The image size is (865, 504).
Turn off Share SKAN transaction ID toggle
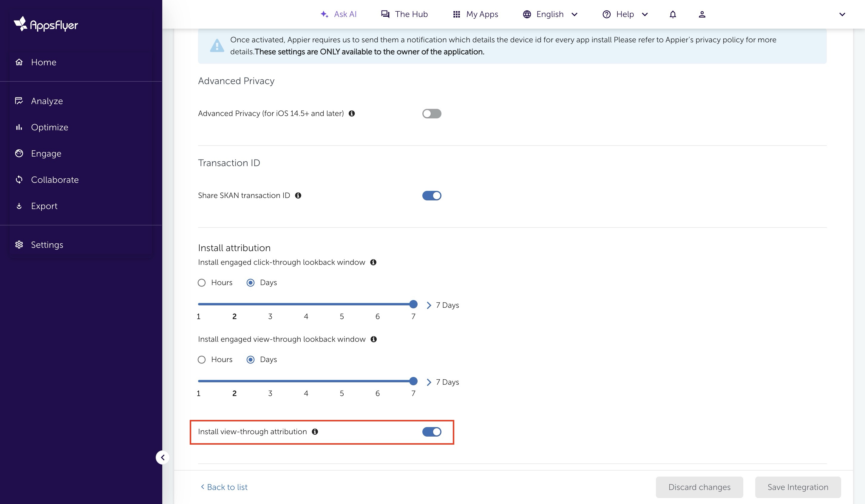click(x=432, y=196)
